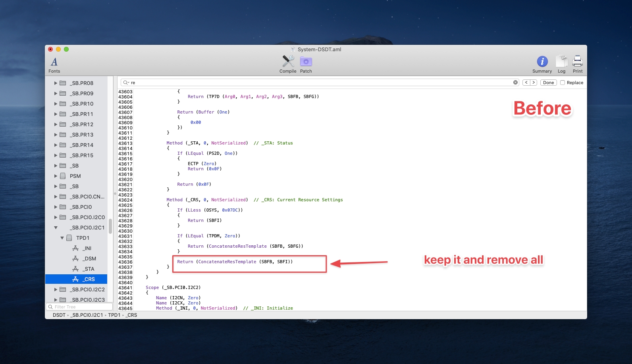Viewport: 632px width, 364px height.
Task: Clear the search field text
Action: pos(515,83)
